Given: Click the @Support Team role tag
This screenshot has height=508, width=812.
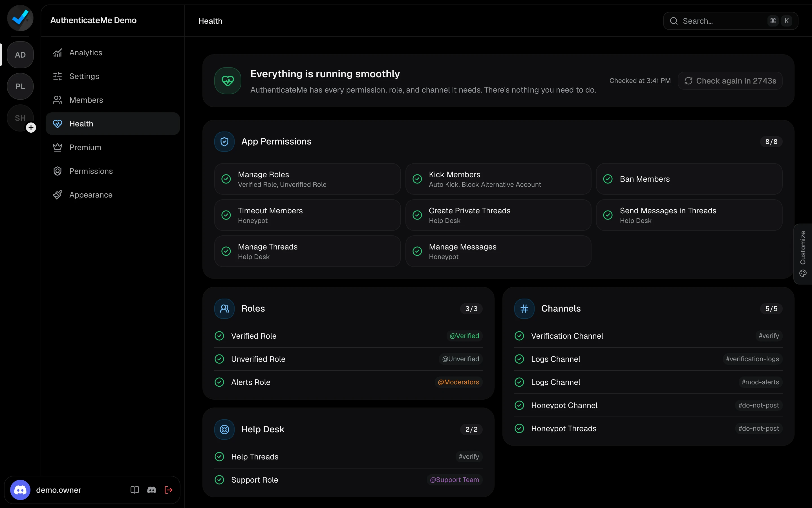Looking at the screenshot, I should click(x=454, y=480).
